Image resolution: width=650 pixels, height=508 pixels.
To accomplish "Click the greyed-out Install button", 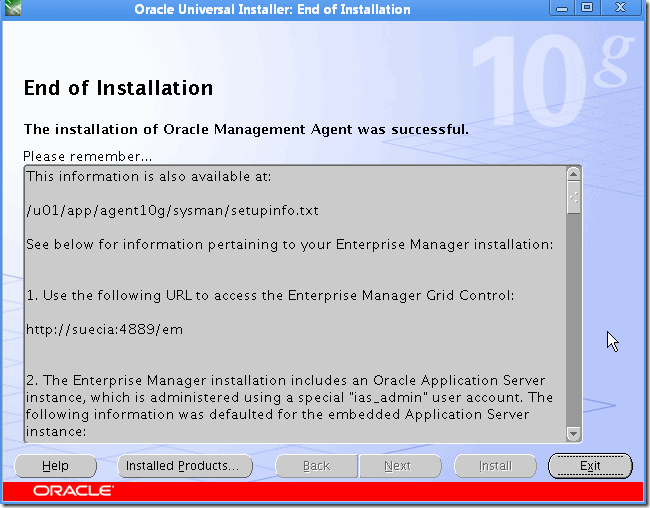I will pyautogui.click(x=495, y=466).
